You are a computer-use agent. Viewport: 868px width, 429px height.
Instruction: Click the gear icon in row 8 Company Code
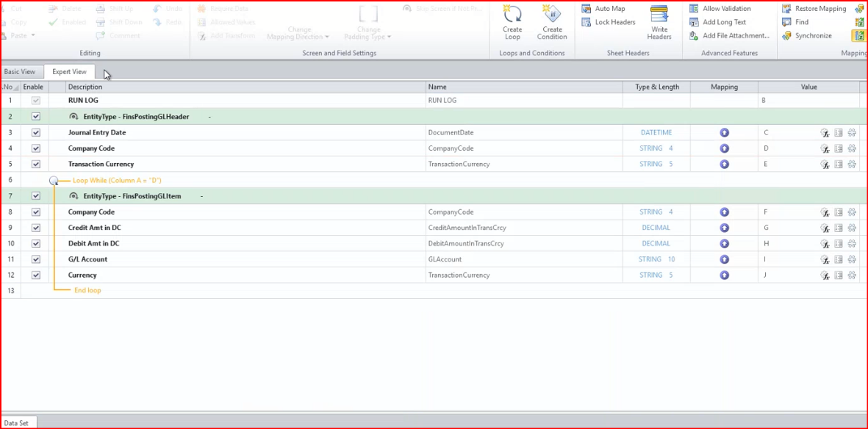tap(852, 212)
